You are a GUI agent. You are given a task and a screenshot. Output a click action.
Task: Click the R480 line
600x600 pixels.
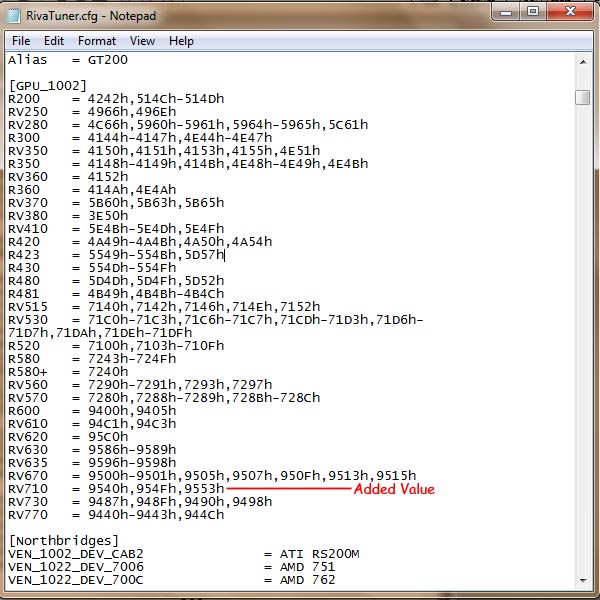(116, 281)
